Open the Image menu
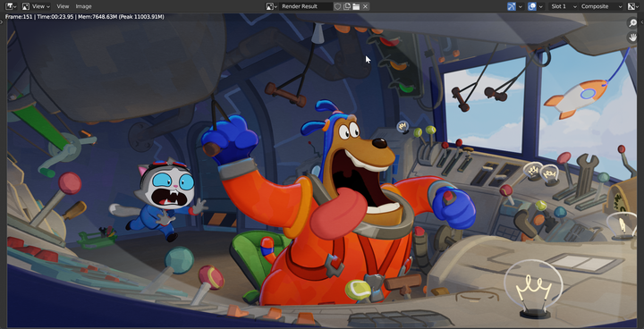This screenshot has width=644, height=329. click(x=83, y=6)
